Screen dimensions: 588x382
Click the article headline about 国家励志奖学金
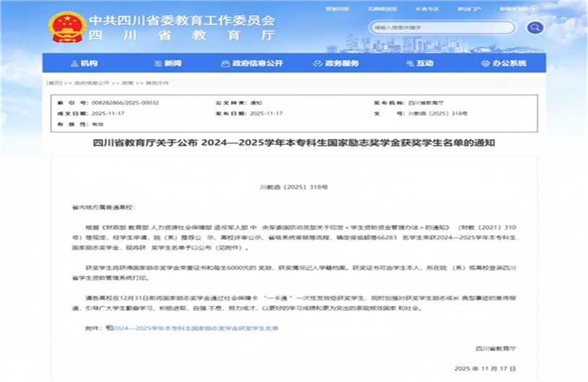[x=294, y=143]
